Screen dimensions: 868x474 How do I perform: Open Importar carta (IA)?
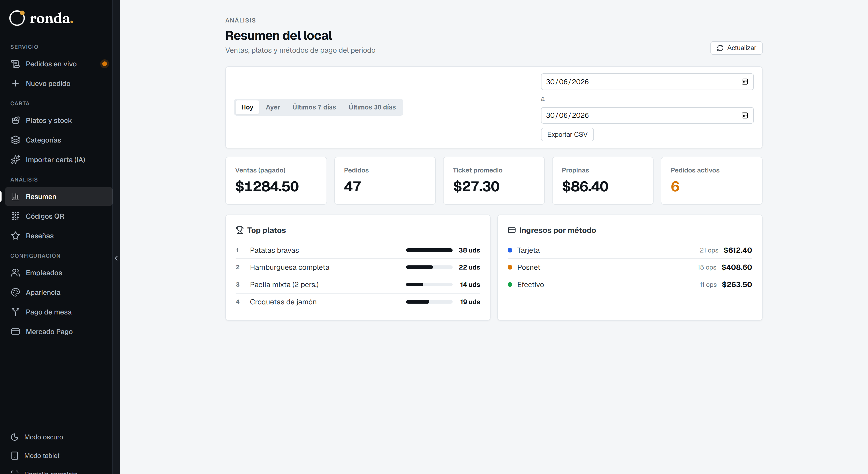click(59, 159)
